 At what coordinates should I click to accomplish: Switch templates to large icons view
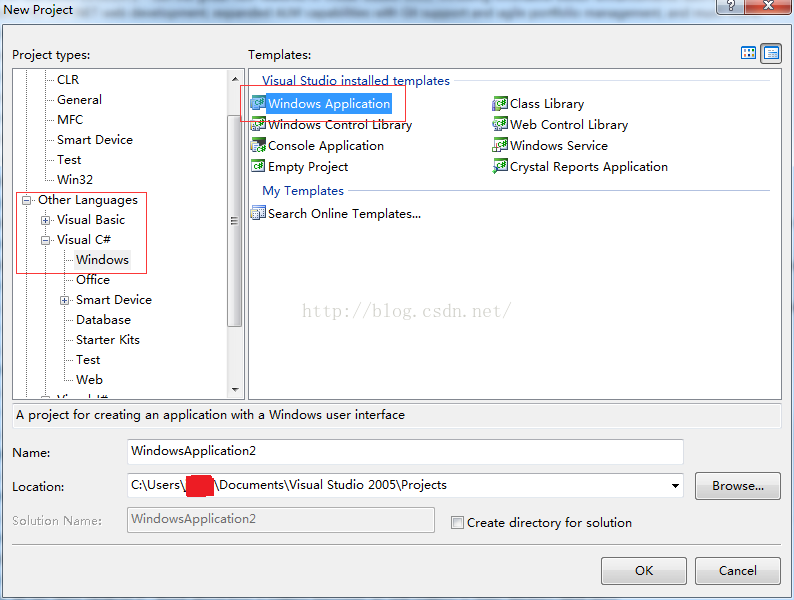(x=748, y=53)
